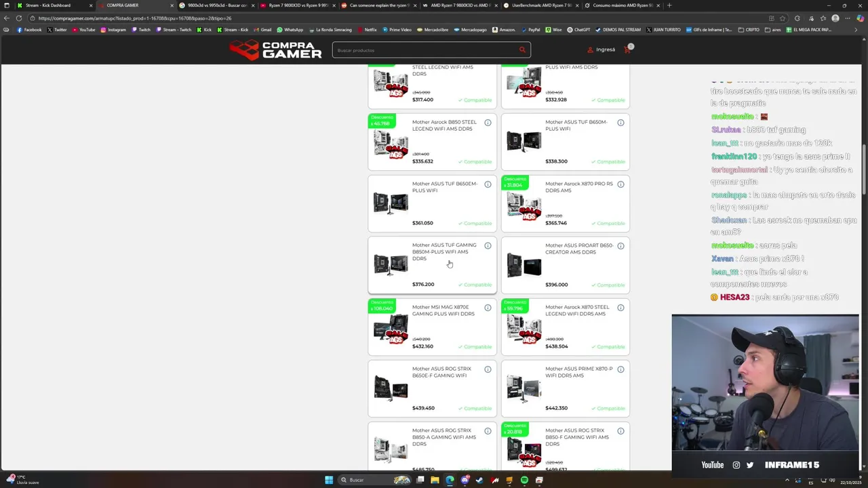Go back with browser back arrow

(6, 18)
